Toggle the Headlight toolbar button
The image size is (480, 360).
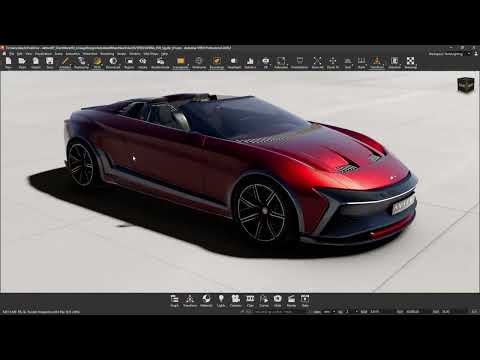234,61
